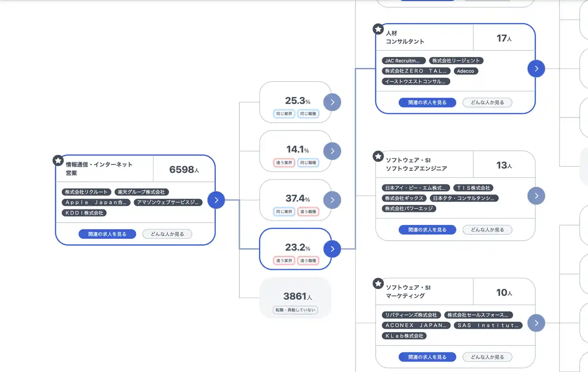Expand the 37.4% branch arrow
This screenshot has height=372, width=588.
pos(332,200)
